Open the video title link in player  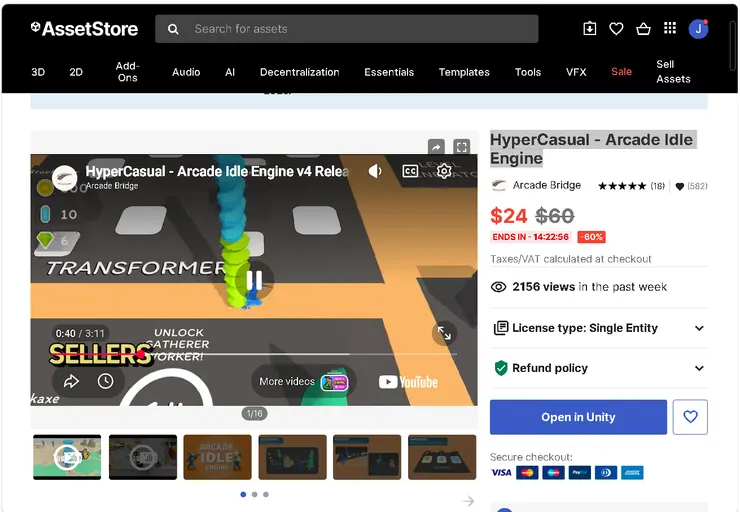(217, 171)
